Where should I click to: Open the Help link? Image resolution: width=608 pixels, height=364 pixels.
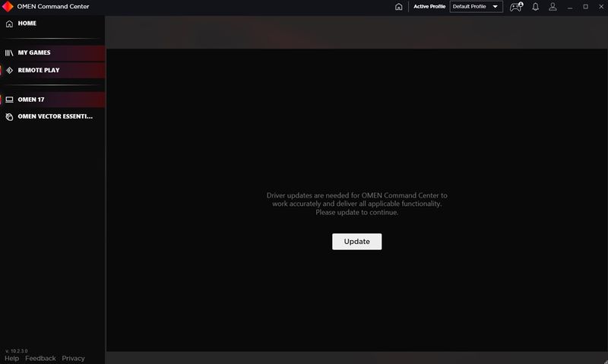click(x=11, y=358)
